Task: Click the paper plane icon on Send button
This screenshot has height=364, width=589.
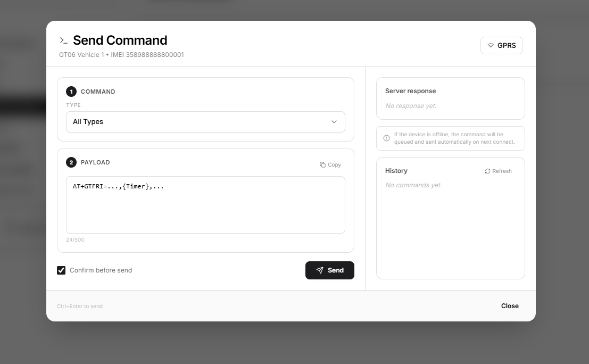Action: 320,270
